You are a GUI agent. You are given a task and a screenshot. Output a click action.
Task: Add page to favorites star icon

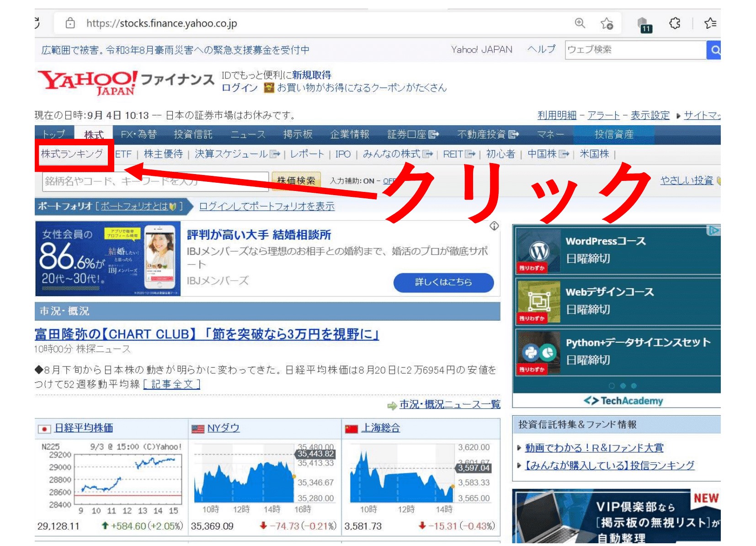tap(607, 23)
